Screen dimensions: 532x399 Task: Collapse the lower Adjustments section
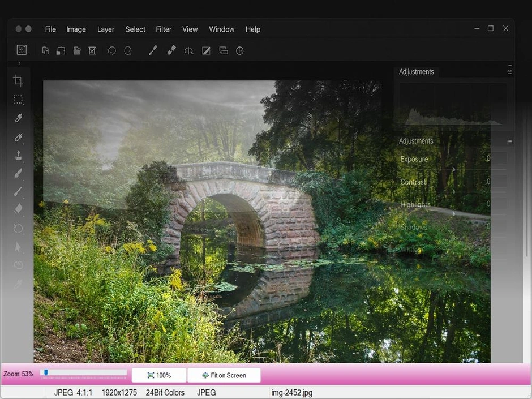[509, 141]
